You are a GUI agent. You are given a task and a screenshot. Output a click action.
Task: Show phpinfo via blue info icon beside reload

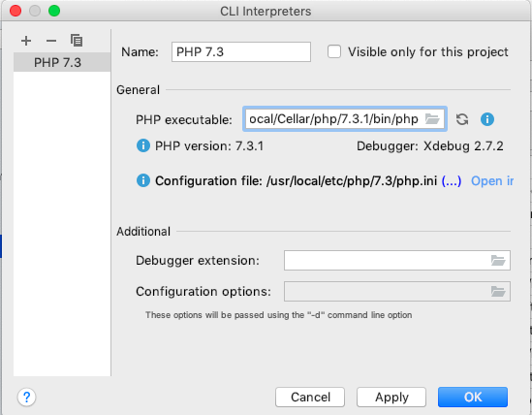coord(487,119)
